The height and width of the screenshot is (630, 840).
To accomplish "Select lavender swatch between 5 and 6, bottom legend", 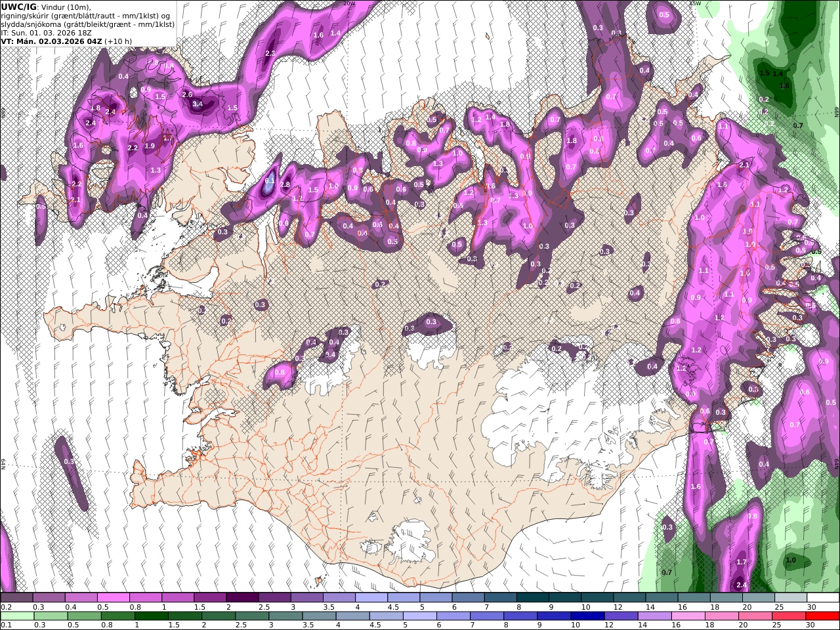I will (x=419, y=616).
